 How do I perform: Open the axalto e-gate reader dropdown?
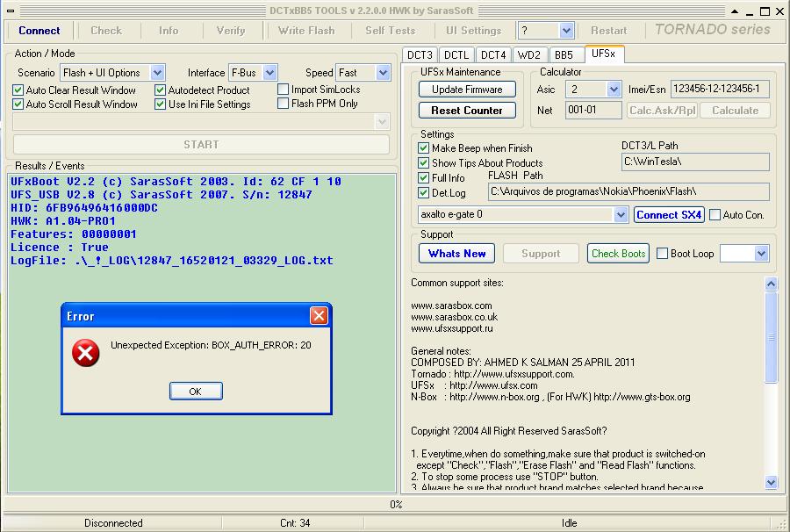(x=620, y=214)
